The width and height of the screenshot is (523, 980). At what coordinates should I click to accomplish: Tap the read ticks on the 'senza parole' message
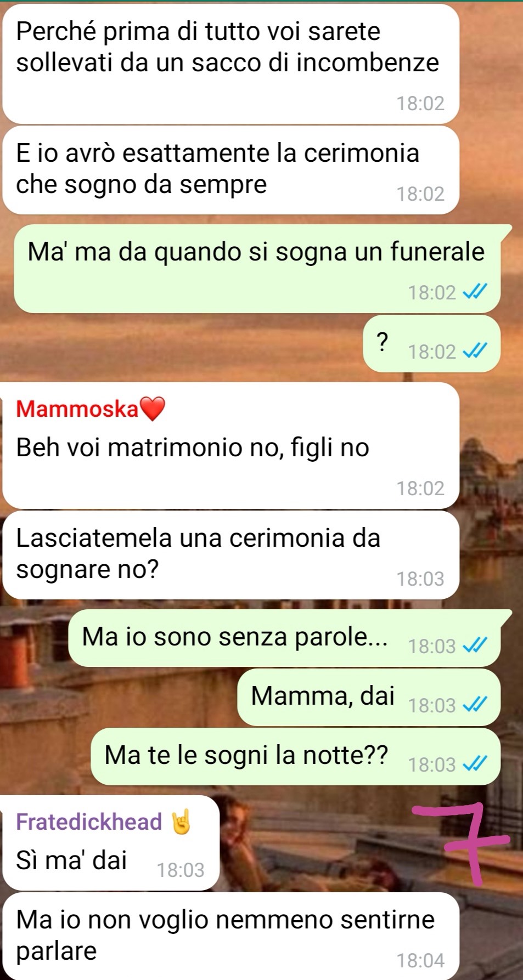(475, 647)
